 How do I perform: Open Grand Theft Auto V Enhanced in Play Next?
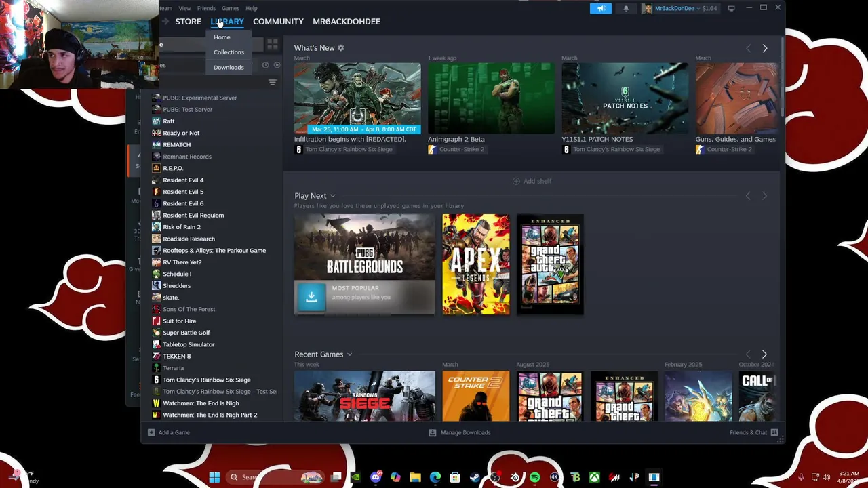(x=550, y=264)
